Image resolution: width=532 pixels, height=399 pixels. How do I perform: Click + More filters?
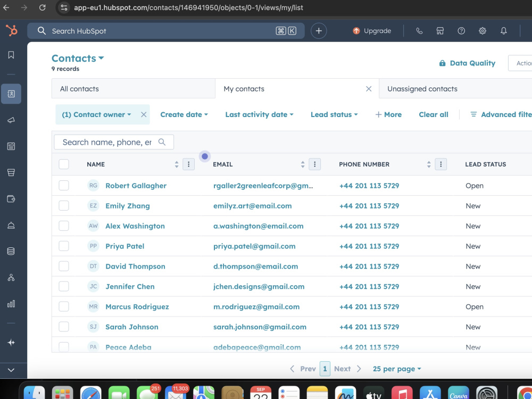click(x=388, y=115)
